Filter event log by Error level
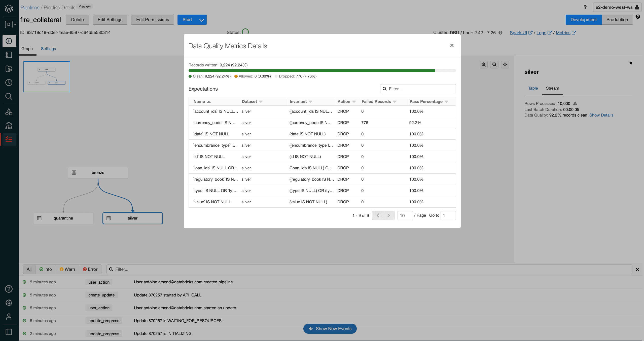 click(x=90, y=269)
